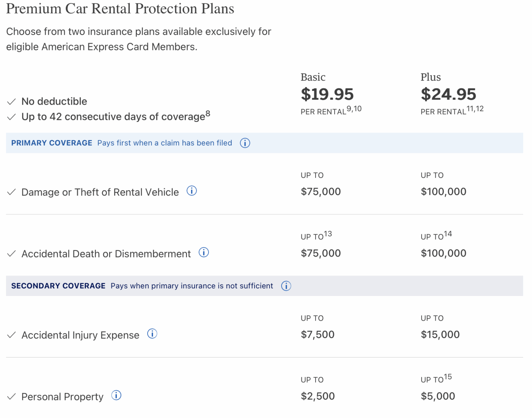Screen dimensions: 532x418
Task: Expand footnote 8 on consecutive days coverage
Action: [x=208, y=113]
